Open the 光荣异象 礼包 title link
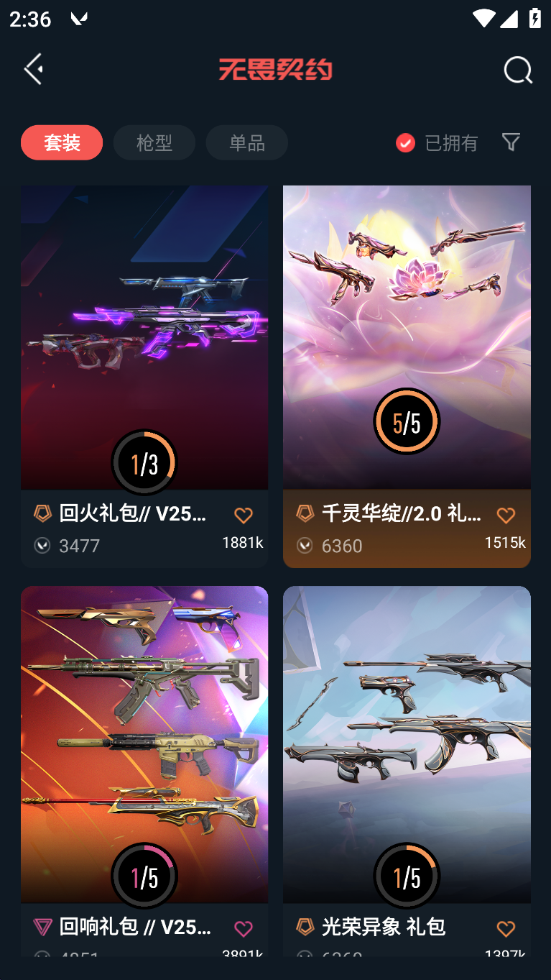The image size is (551, 980). [x=384, y=927]
